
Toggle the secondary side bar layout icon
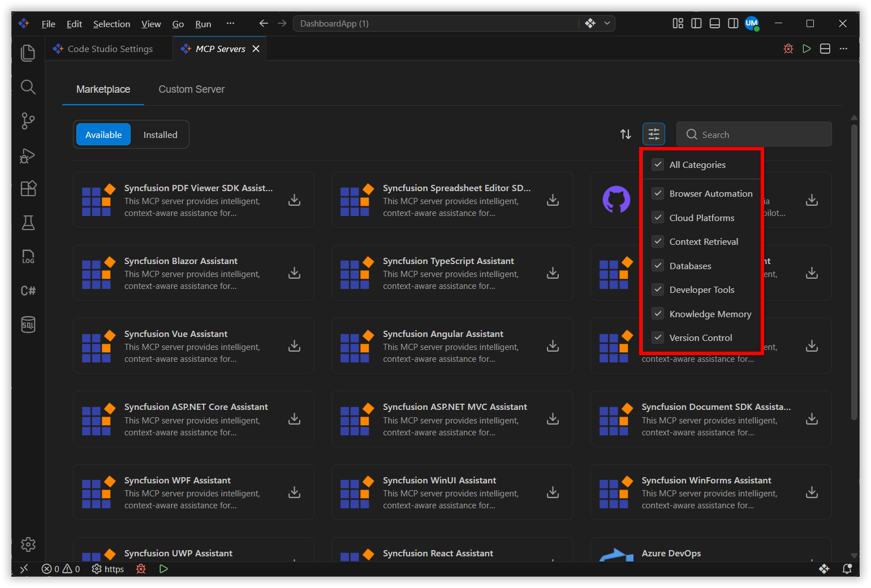pyautogui.click(x=733, y=23)
